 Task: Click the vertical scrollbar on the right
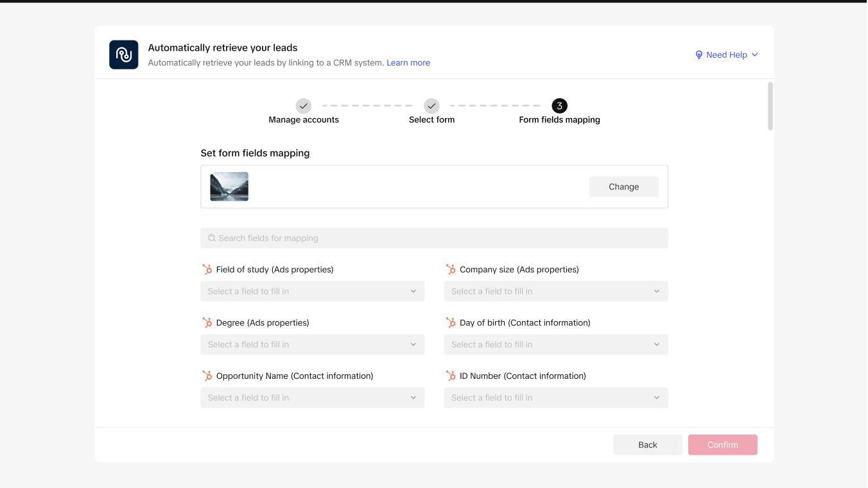click(770, 107)
